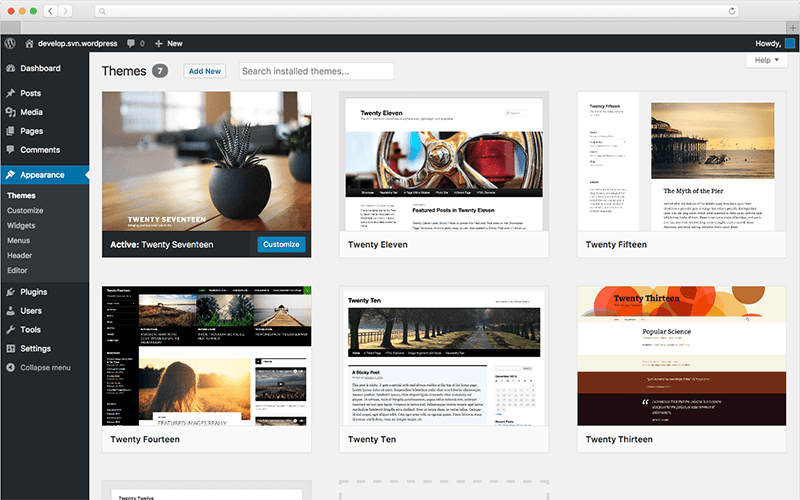Select the Twenty Fourteen theme screenshot
This screenshot has height=500, width=800.
pos(206,356)
